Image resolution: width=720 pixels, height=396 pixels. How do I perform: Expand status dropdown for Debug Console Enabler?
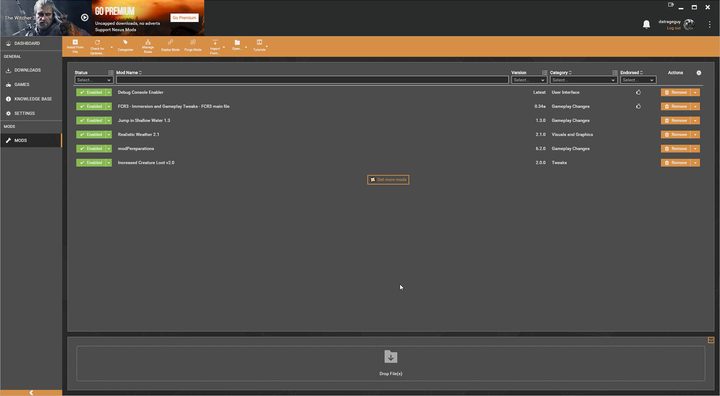coord(109,92)
